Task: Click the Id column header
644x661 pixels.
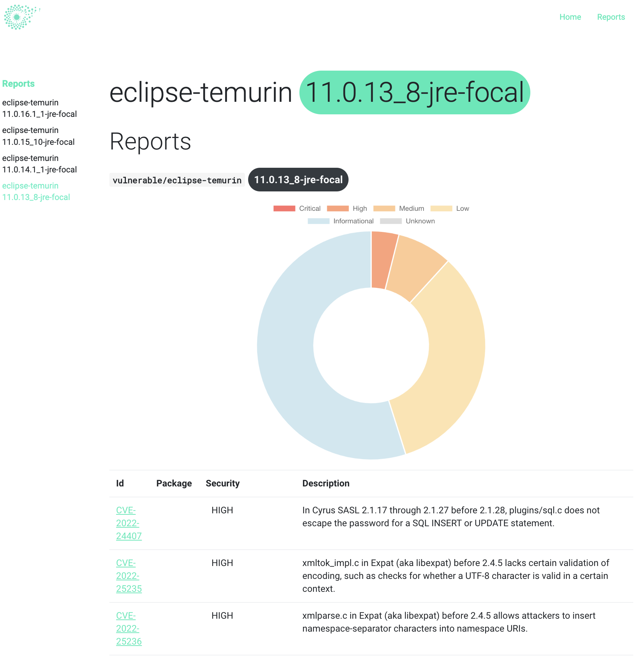Action: (x=120, y=483)
